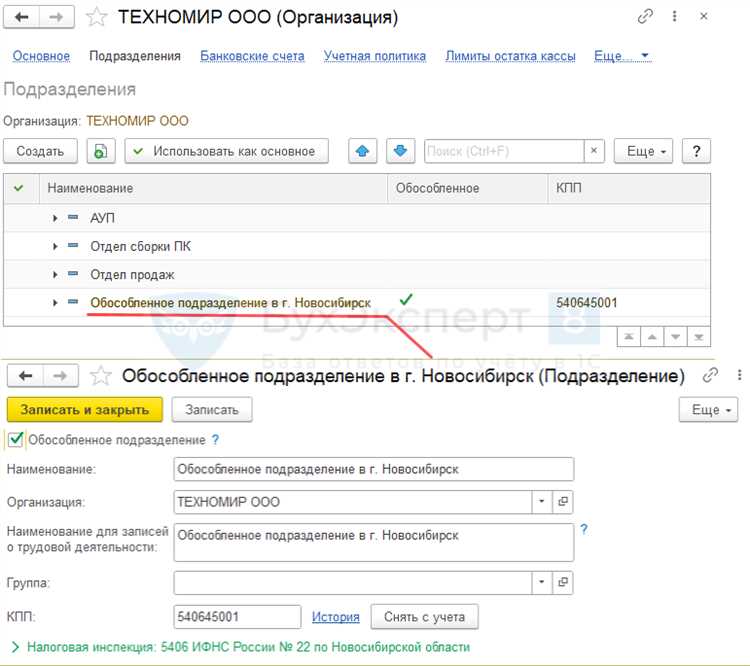The width and height of the screenshot is (750, 666).
Task: Move selected department down with blue arrow
Action: (x=400, y=151)
